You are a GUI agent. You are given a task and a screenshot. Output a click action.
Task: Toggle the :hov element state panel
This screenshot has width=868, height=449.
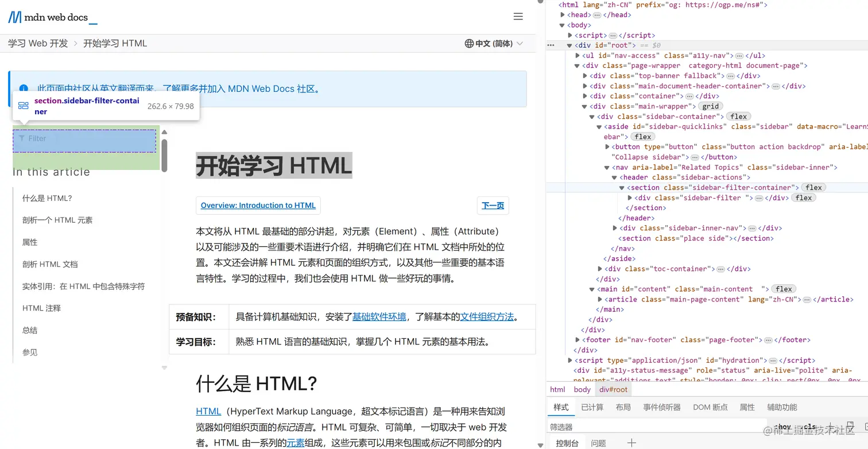(x=782, y=427)
